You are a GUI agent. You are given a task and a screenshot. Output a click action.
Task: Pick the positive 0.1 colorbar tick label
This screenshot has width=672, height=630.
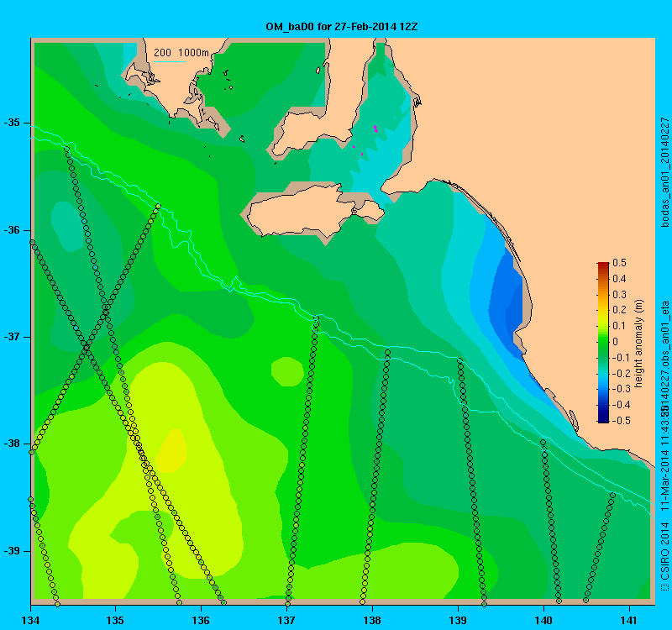619,326
